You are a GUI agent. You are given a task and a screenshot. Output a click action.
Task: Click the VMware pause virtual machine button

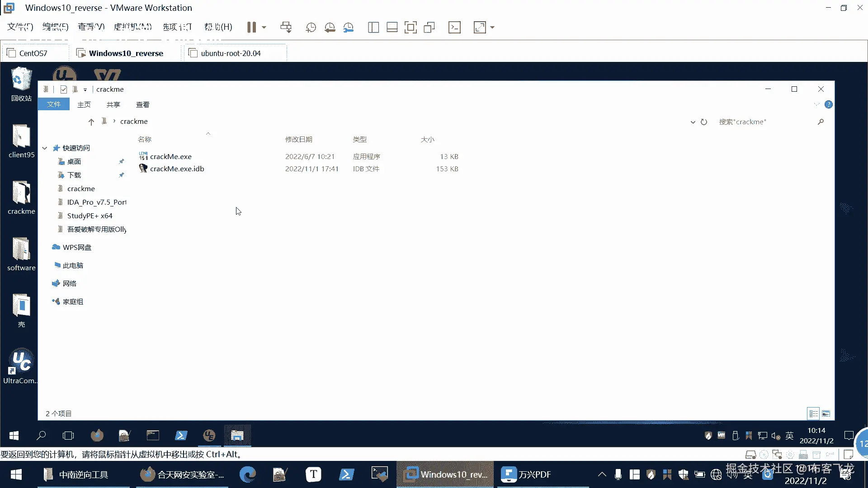click(x=251, y=27)
